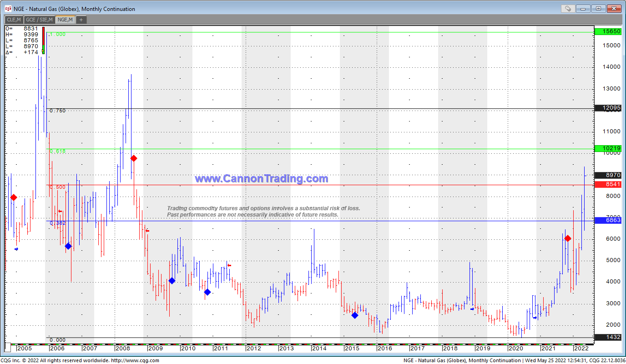Select the active NGE,M tab
626x364 pixels.
65,20
